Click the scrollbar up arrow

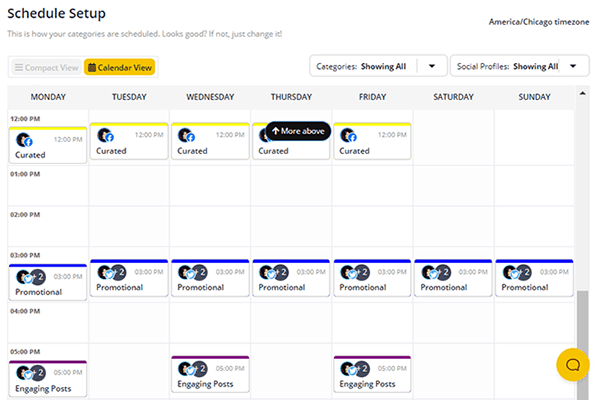point(582,93)
